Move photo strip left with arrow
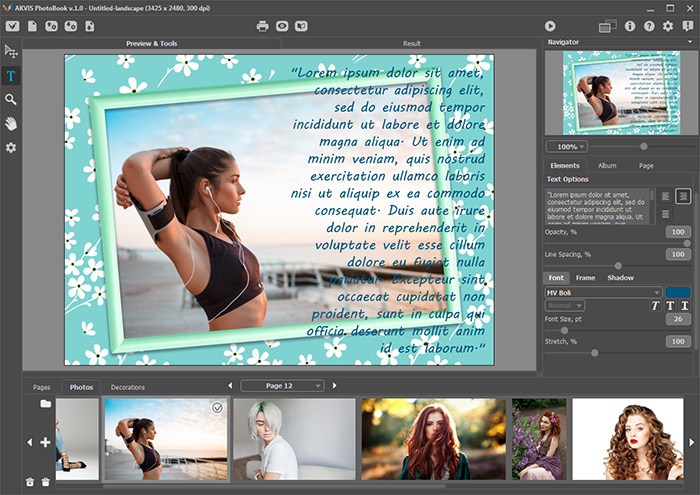Image resolution: width=700 pixels, height=495 pixels. (29, 442)
